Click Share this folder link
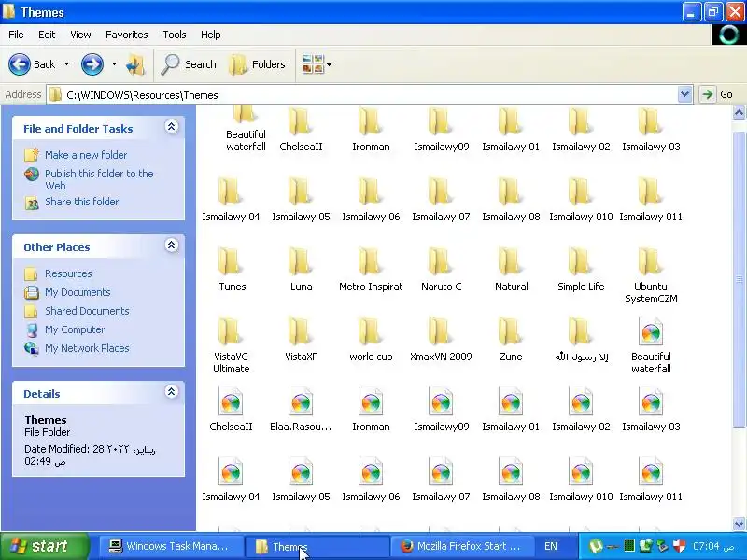 click(x=81, y=202)
